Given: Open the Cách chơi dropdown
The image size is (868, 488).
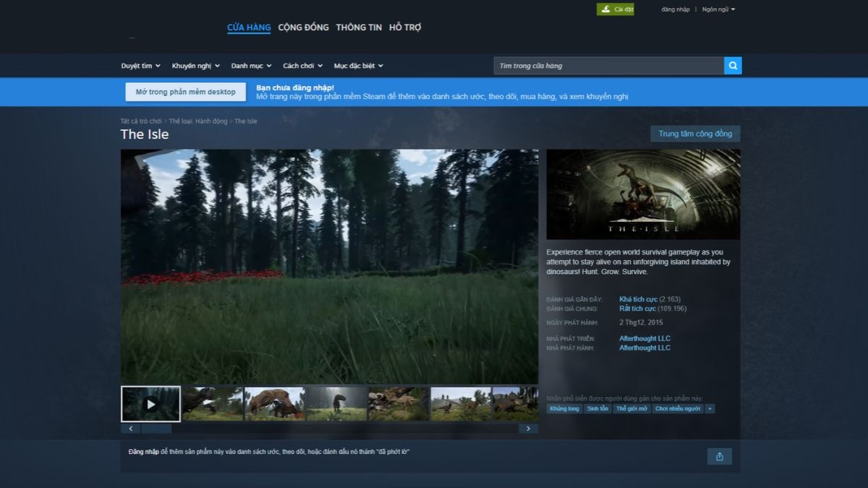Looking at the screenshot, I should [x=303, y=66].
